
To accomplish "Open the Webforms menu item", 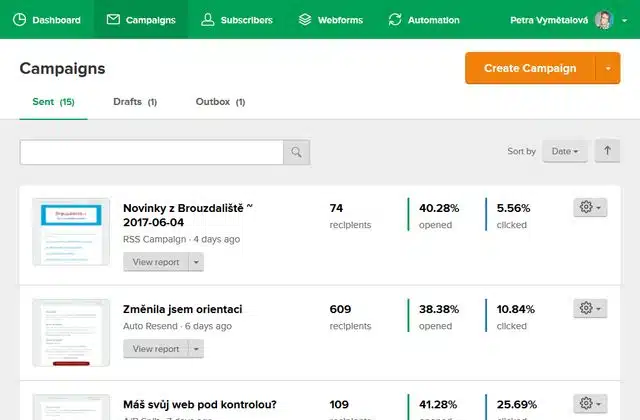I will [331, 20].
